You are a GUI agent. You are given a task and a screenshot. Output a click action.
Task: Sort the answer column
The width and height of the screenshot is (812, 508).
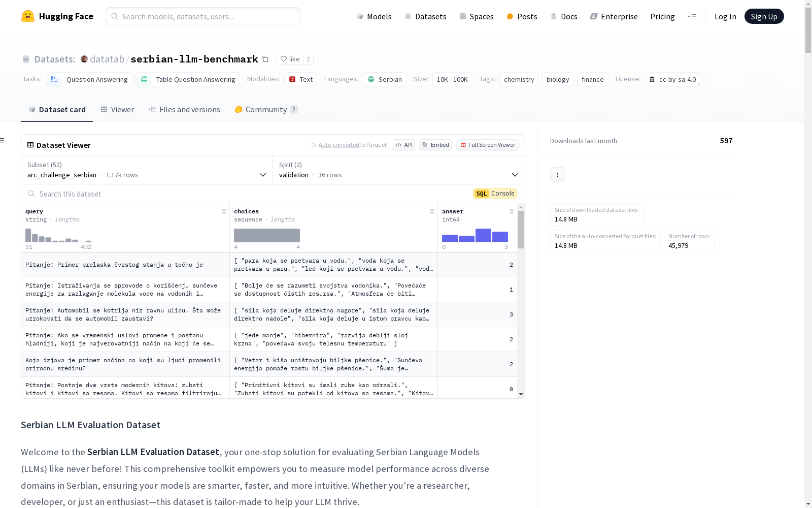(512, 211)
